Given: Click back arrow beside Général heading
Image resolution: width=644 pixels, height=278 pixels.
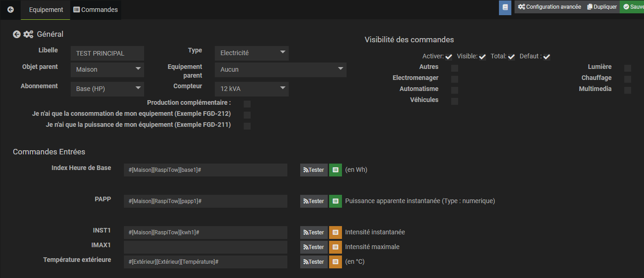Looking at the screenshot, I should (17, 34).
